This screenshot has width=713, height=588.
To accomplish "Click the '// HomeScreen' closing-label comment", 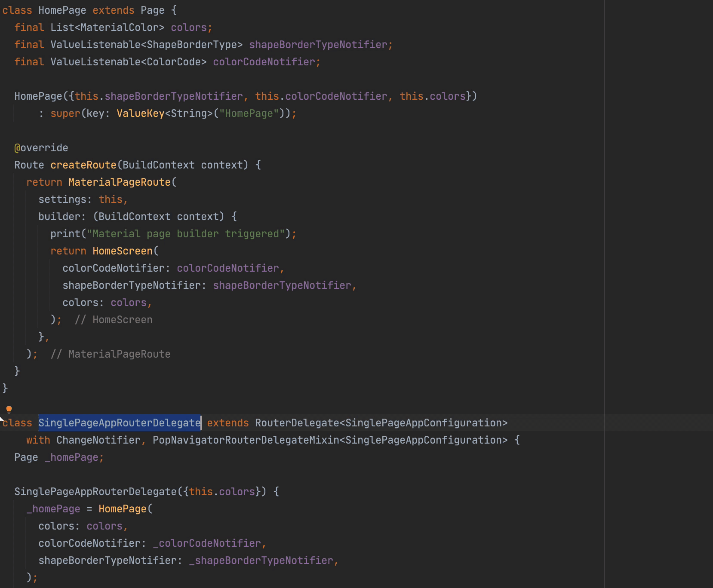I will (x=114, y=320).
